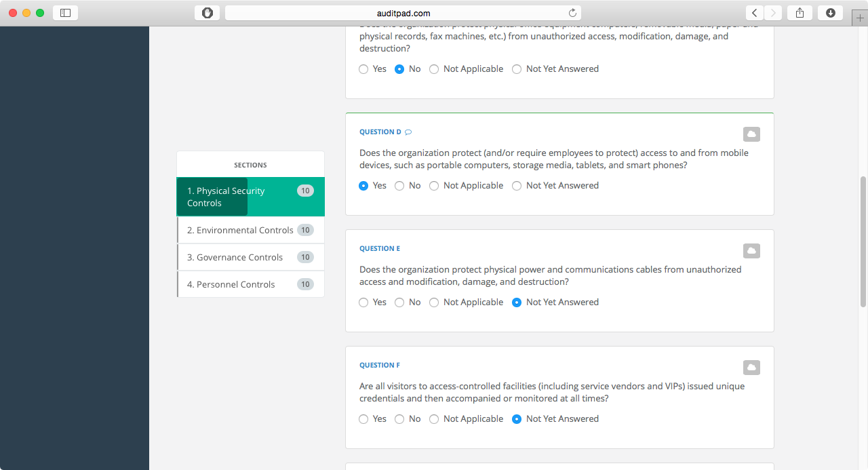Go back using the browser back arrow
The height and width of the screenshot is (470, 868).
(755, 13)
